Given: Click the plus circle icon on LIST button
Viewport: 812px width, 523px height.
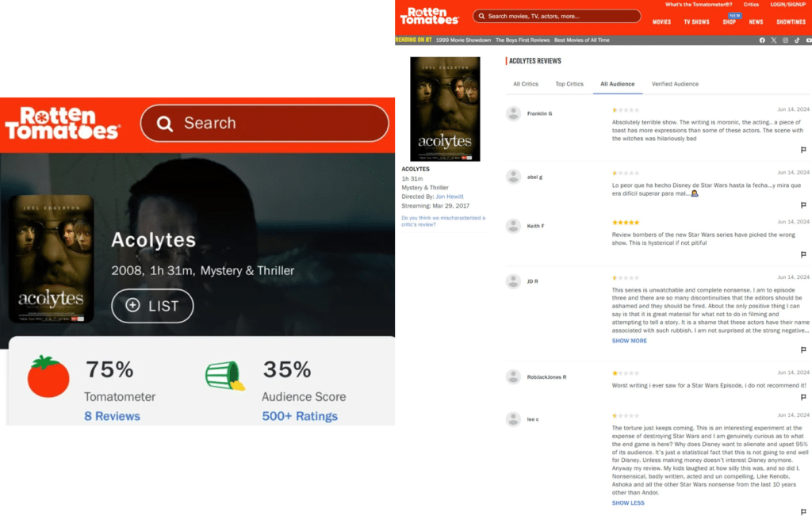Looking at the screenshot, I should (x=133, y=305).
